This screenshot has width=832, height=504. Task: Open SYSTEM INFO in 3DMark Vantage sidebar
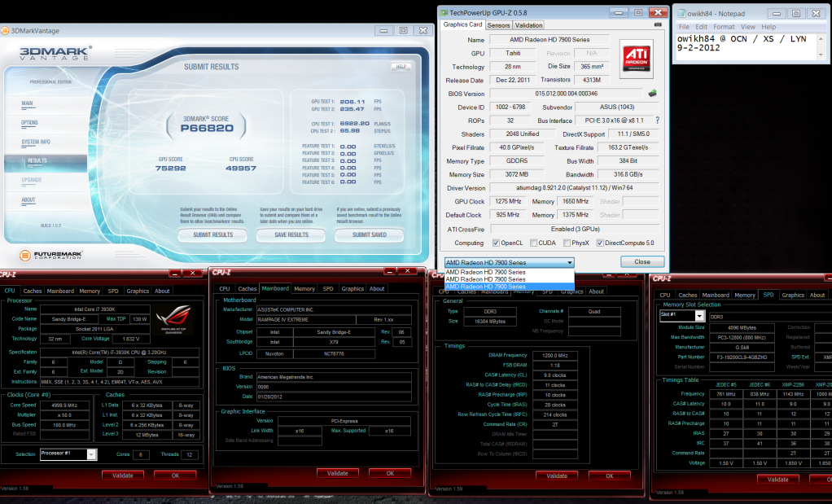click(36, 142)
